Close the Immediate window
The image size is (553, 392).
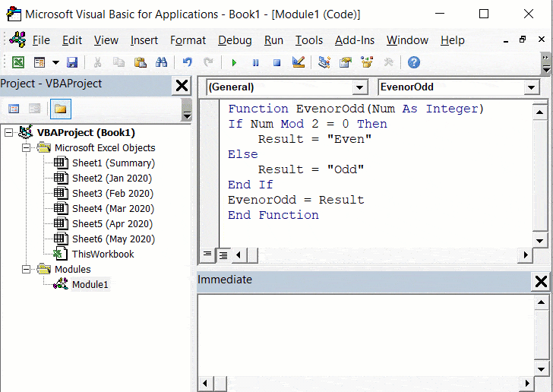(541, 281)
